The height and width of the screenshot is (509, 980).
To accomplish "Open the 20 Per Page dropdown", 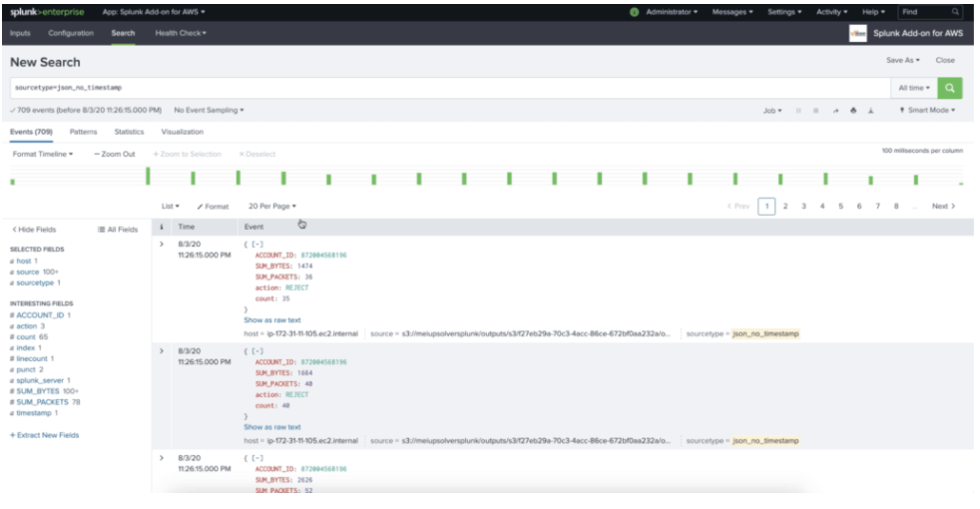I will [x=271, y=207].
